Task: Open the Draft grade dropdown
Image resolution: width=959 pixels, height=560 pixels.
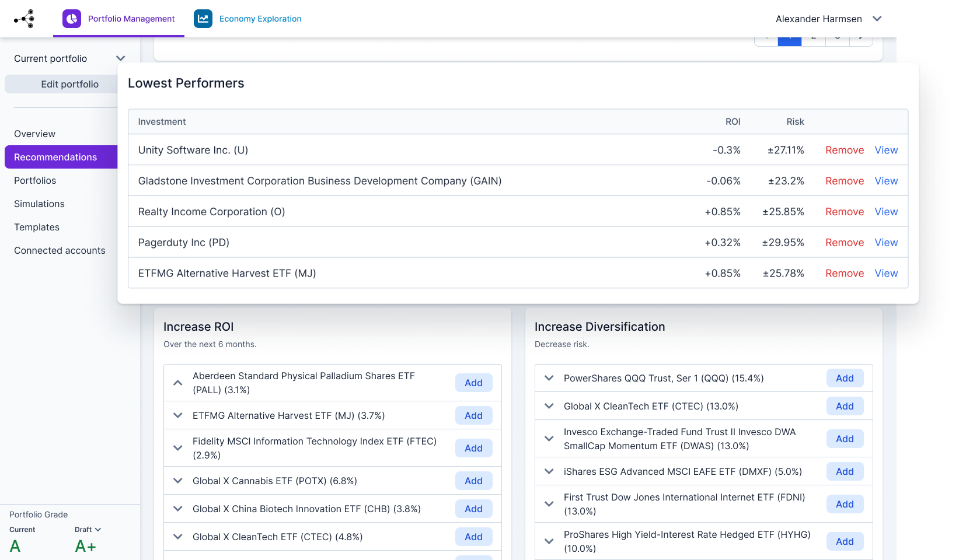Action: tap(88, 530)
